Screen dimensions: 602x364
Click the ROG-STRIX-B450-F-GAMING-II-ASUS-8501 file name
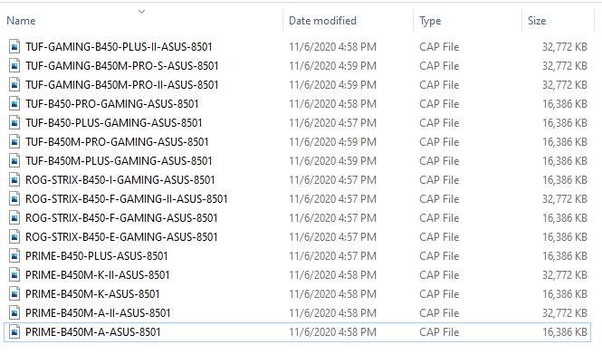pos(126,198)
